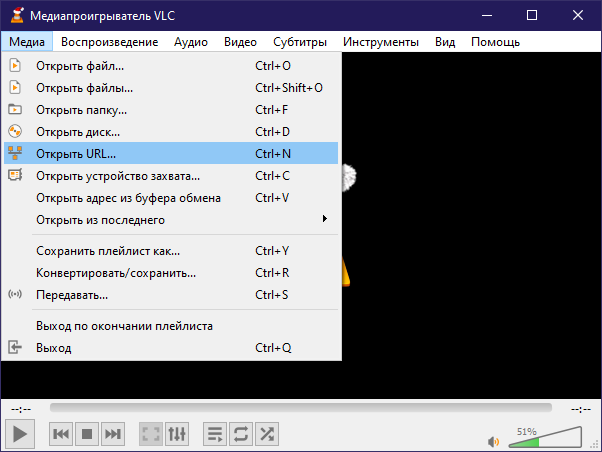602x452 pixels.
Task: Skip to next track
Action: tap(113, 434)
